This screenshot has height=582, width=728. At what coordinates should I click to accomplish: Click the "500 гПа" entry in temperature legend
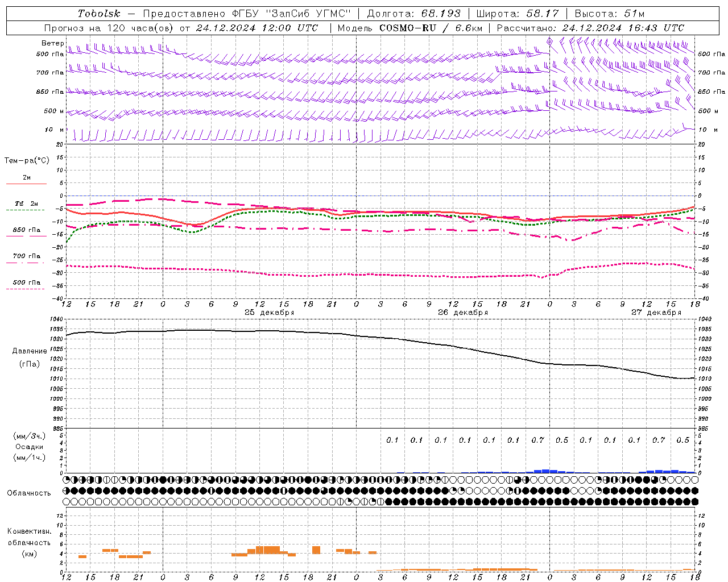click(26, 282)
